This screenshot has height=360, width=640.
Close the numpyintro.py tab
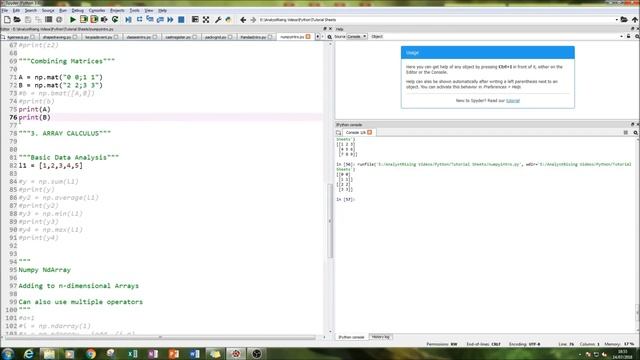pyautogui.click(x=308, y=37)
